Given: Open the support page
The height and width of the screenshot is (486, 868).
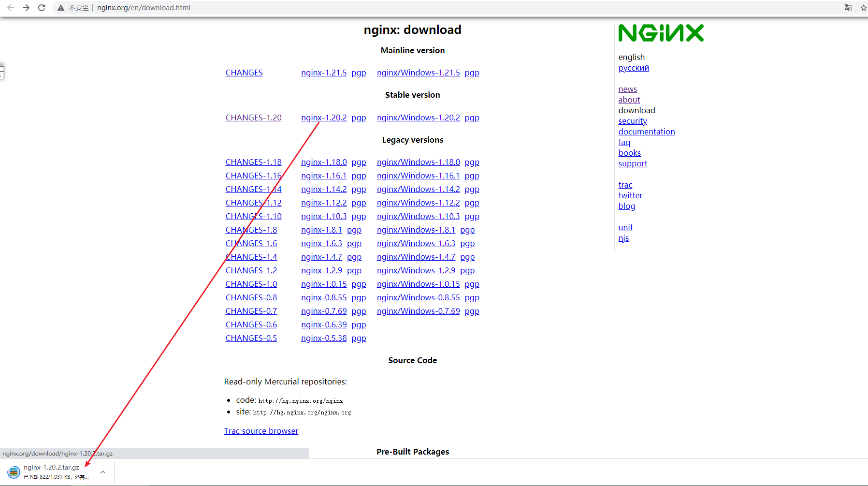Looking at the screenshot, I should click(x=633, y=163).
